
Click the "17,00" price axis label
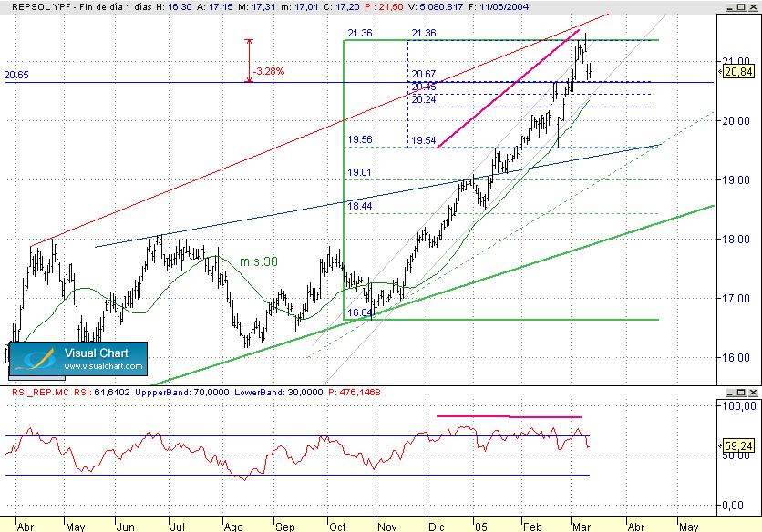click(736, 299)
